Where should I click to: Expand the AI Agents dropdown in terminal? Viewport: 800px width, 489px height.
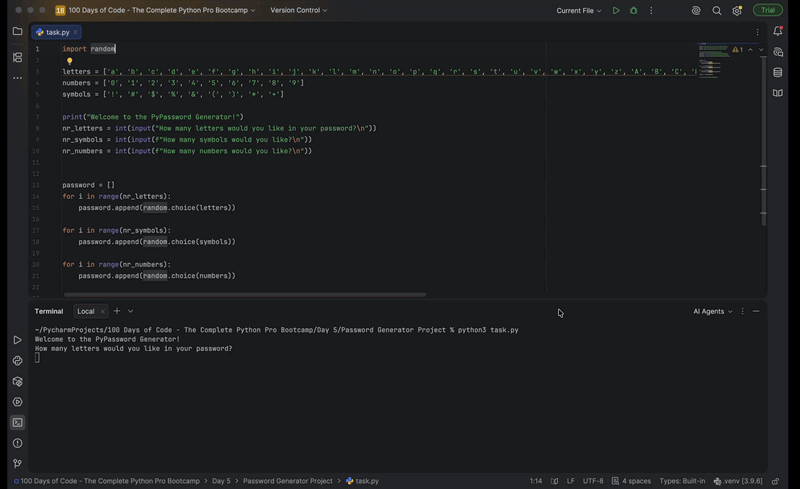tap(712, 311)
